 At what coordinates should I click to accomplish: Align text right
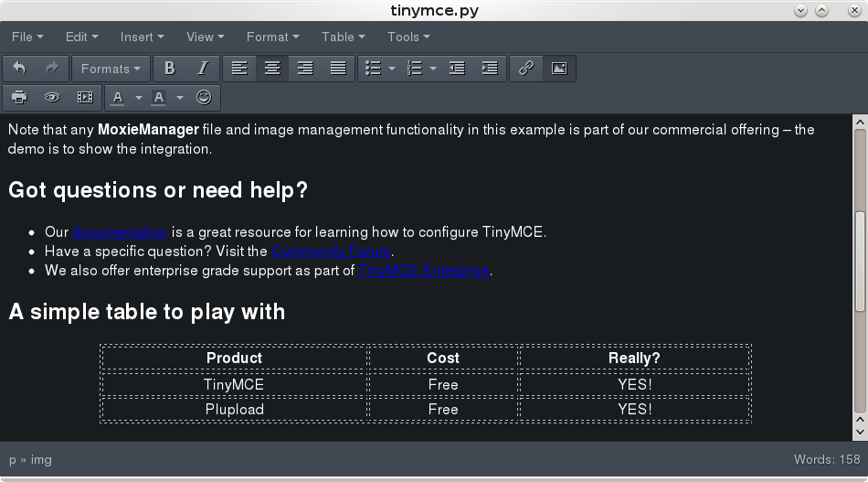point(305,69)
